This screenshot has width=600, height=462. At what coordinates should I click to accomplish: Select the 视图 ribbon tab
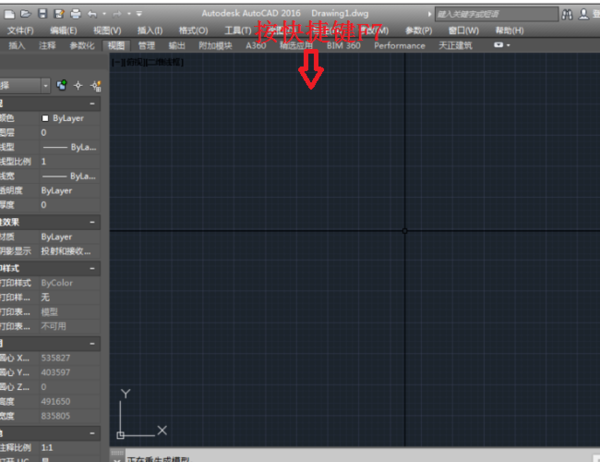[116, 46]
